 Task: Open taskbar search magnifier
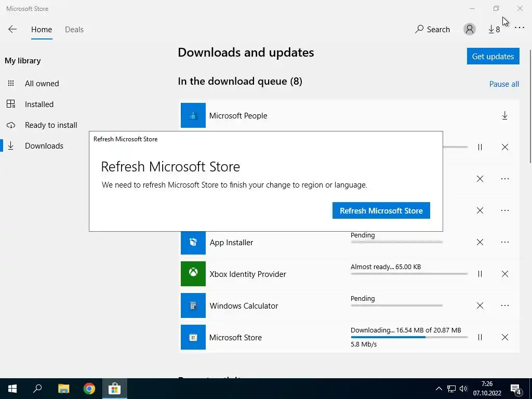point(37,389)
